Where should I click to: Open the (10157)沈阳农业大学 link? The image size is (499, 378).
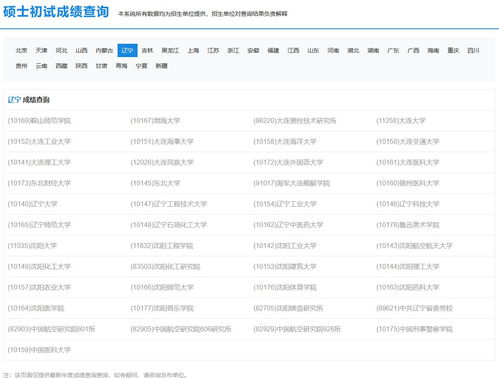click(x=39, y=287)
